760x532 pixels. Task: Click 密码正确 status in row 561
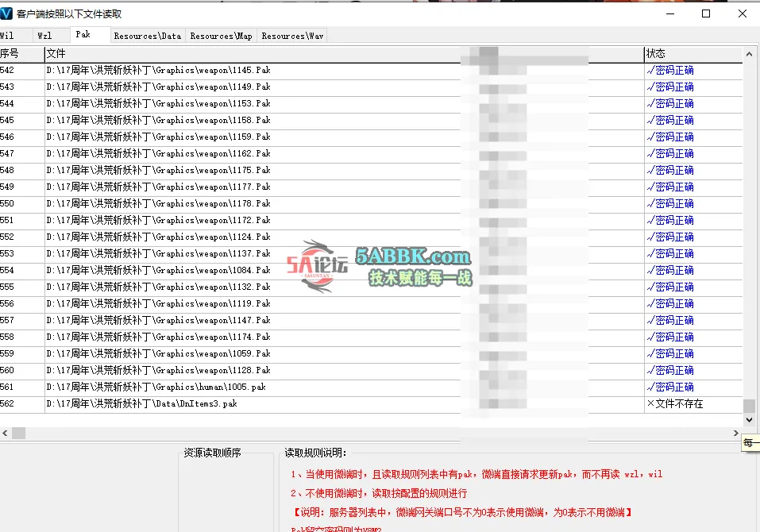(670, 387)
